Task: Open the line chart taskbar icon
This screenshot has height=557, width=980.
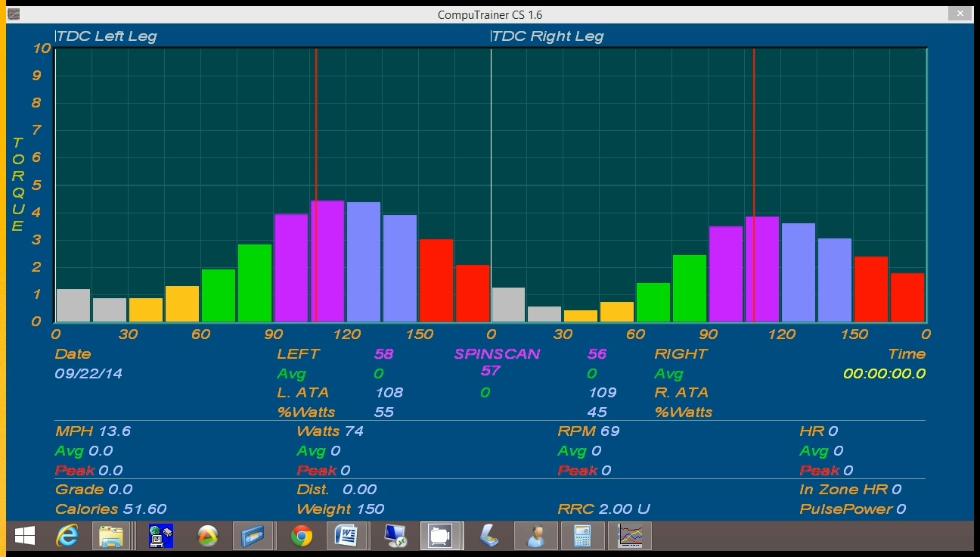Action: pos(630,537)
